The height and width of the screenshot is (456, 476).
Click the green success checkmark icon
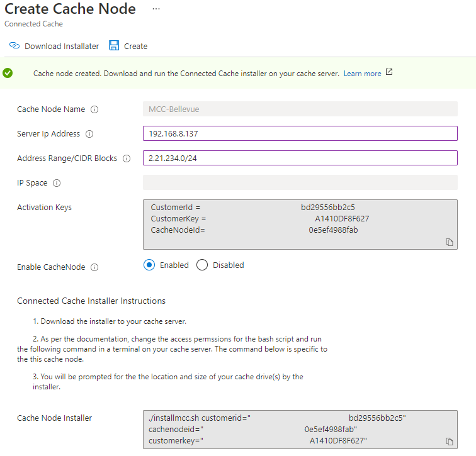point(8,73)
